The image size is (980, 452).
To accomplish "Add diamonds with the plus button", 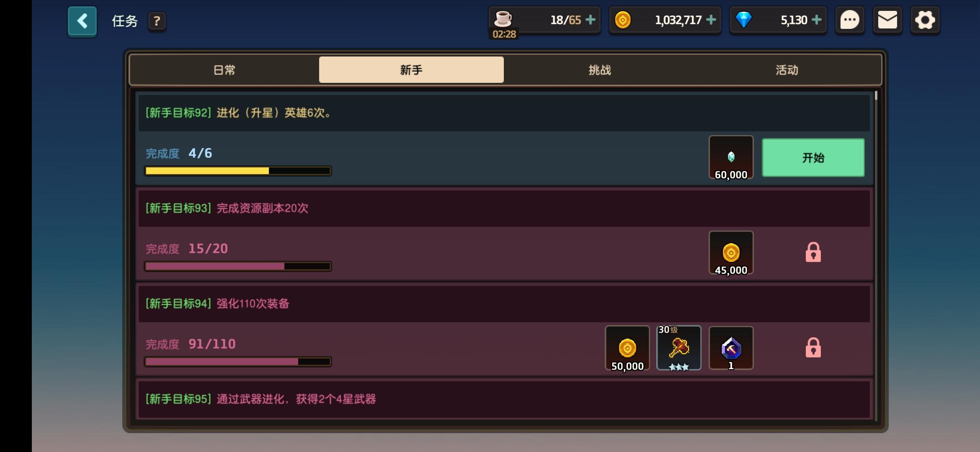I will (816, 20).
